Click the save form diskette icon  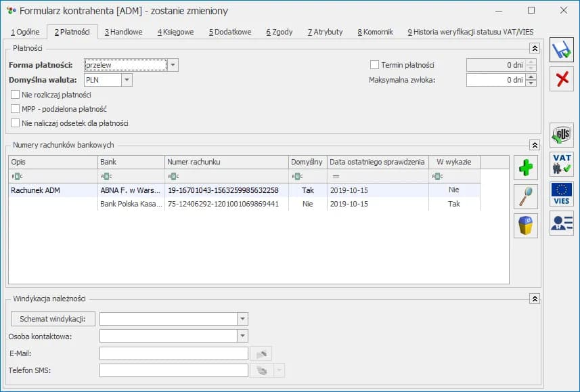click(561, 50)
